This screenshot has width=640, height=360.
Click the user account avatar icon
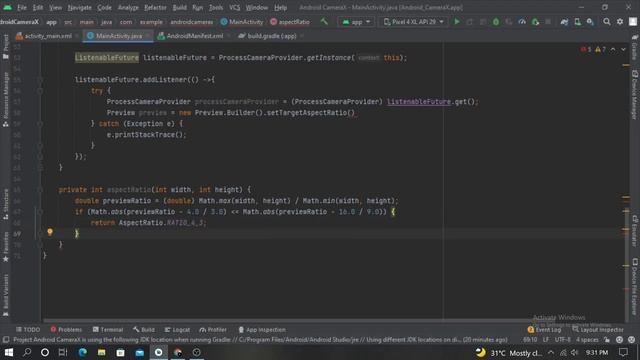[633, 22]
